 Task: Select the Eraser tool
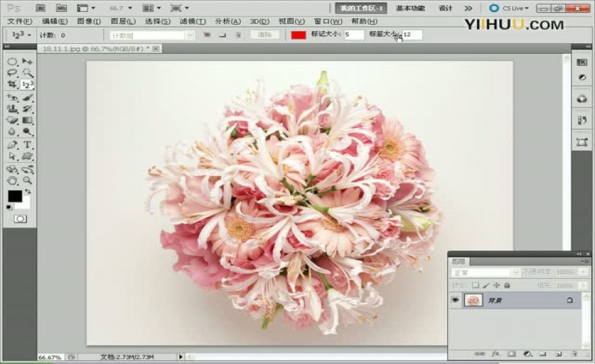[x=13, y=121]
